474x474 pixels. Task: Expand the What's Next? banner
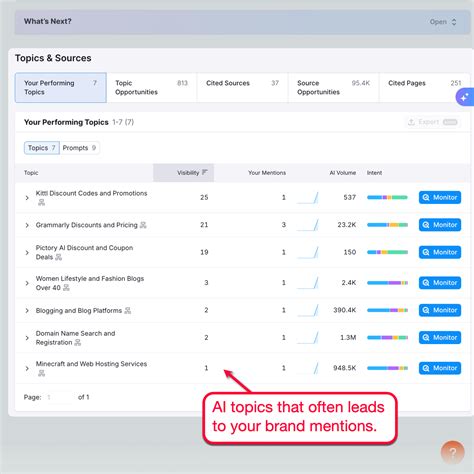[x=242, y=22]
